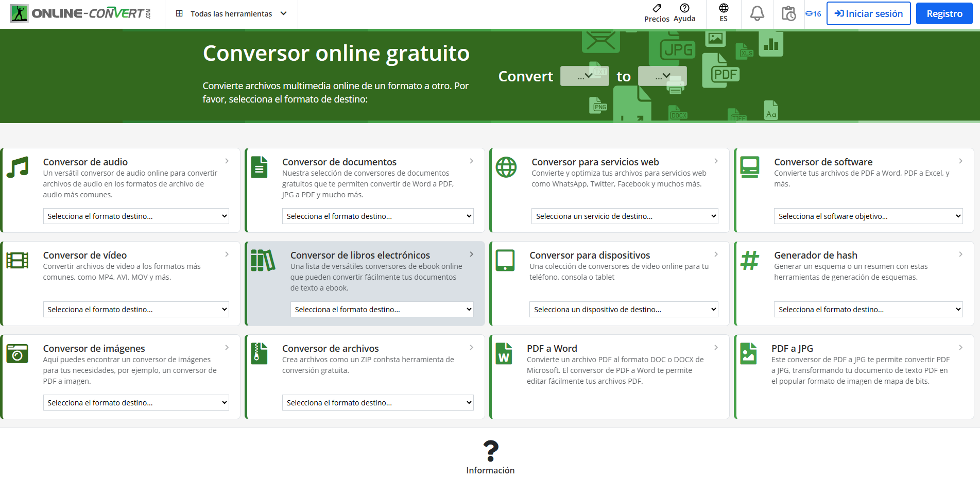Click the Conversor de documentos icon
This screenshot has height=477, width=980.
point(260,167)
